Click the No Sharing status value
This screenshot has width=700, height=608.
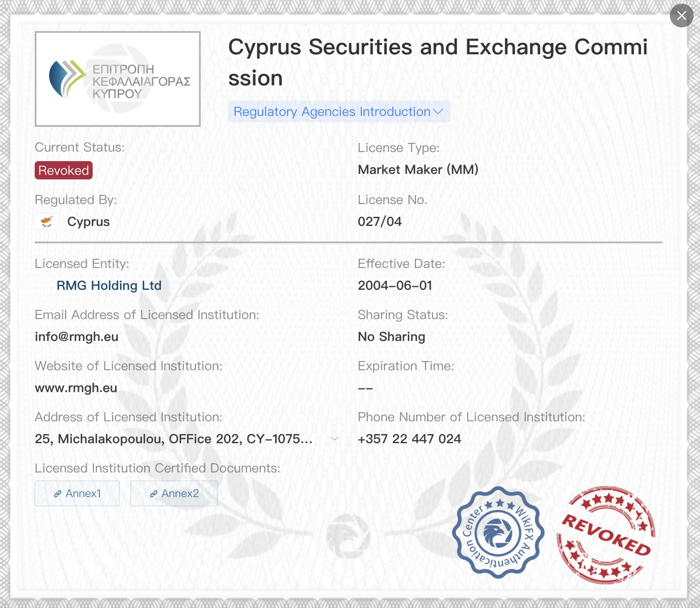(392, 337)
